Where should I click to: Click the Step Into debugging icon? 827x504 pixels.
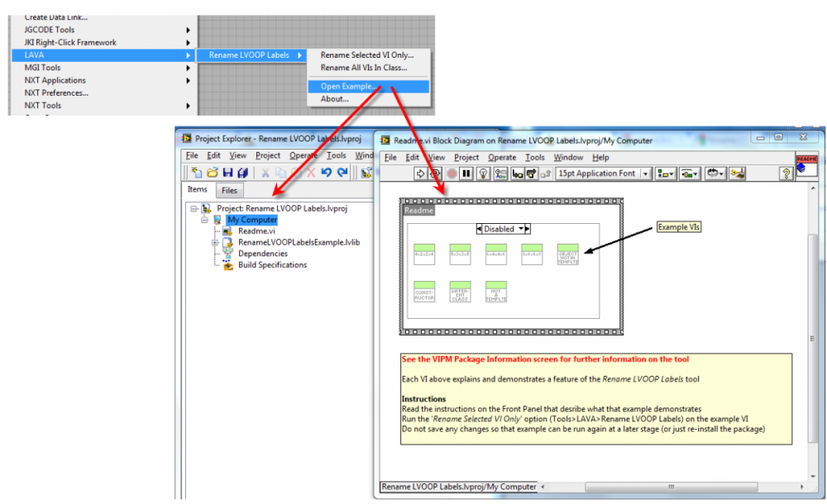[518, 174]
